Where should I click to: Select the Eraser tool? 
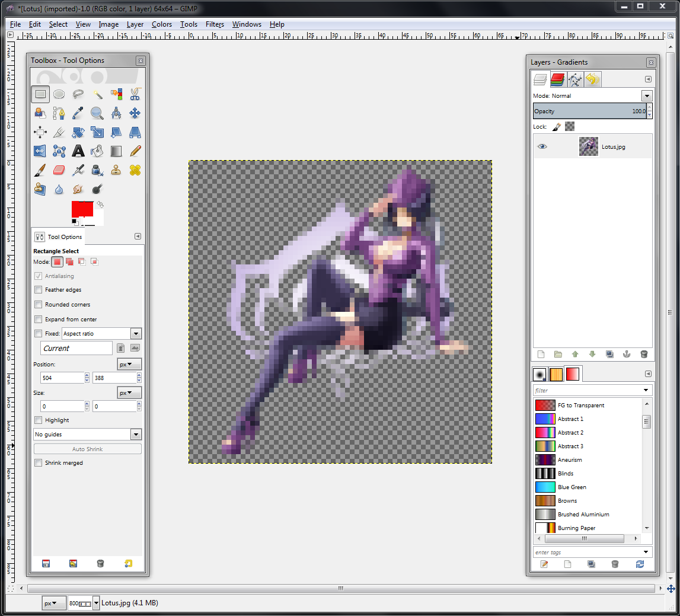point(59,170)
